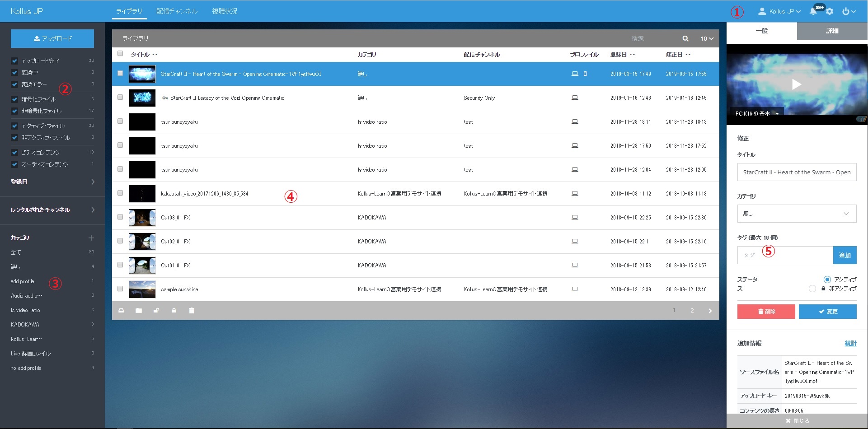
Task: Click the folder icon in library footer toolbar
Action: 139,311
